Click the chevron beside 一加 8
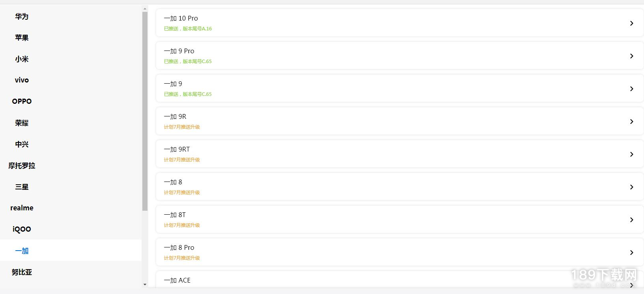Viewport: 644px width, 294px height. click(x=631, y=187)
